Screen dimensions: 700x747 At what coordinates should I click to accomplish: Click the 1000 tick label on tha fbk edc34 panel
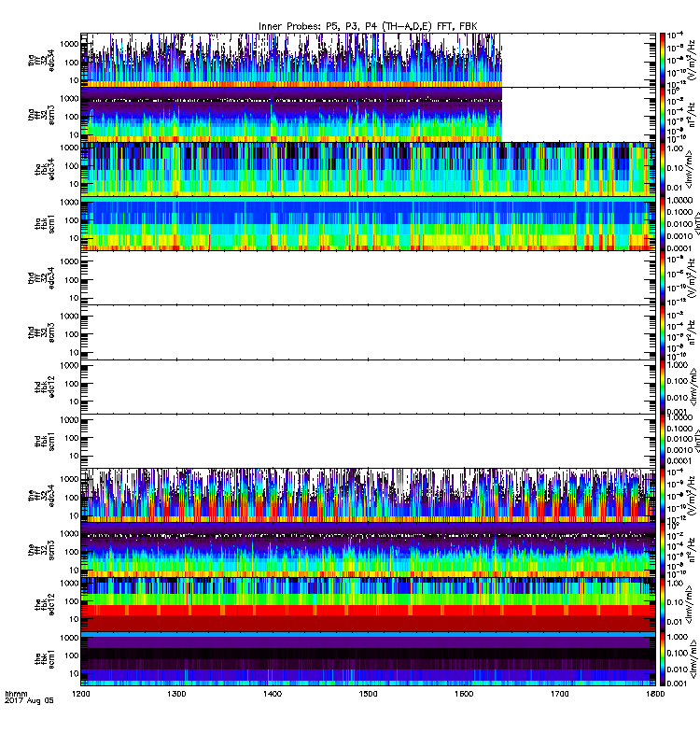pos(68,148)
